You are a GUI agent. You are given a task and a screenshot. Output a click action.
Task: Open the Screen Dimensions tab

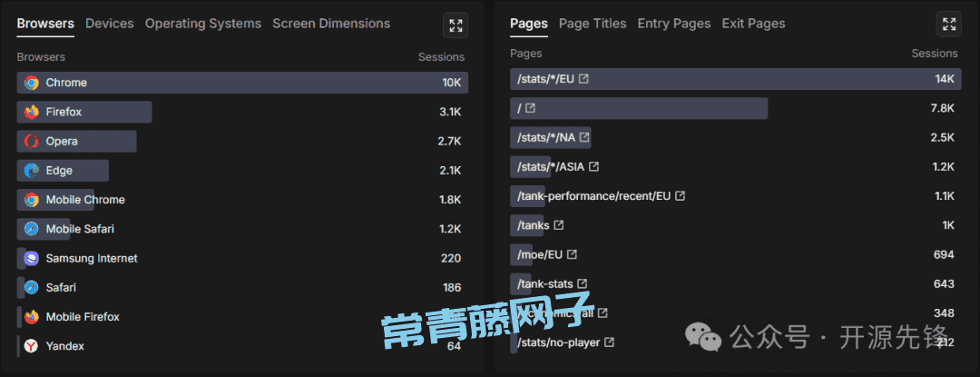click(331, 24)
